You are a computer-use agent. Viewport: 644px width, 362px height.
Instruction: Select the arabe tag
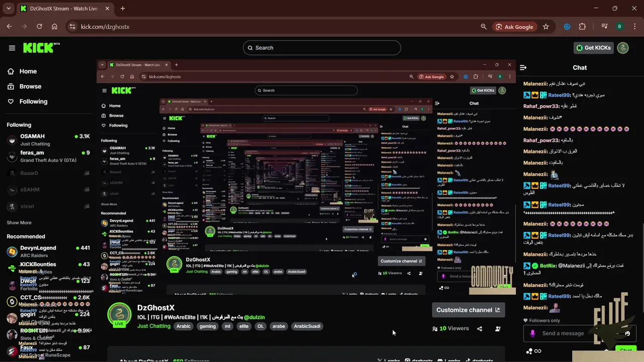(x=279, y=326)
